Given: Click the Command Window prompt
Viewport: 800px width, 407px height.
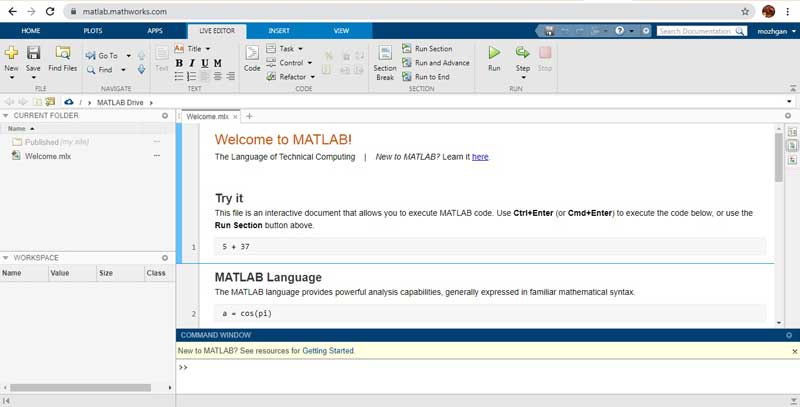Looking at the screenshot, I should (x=183, y=367).
